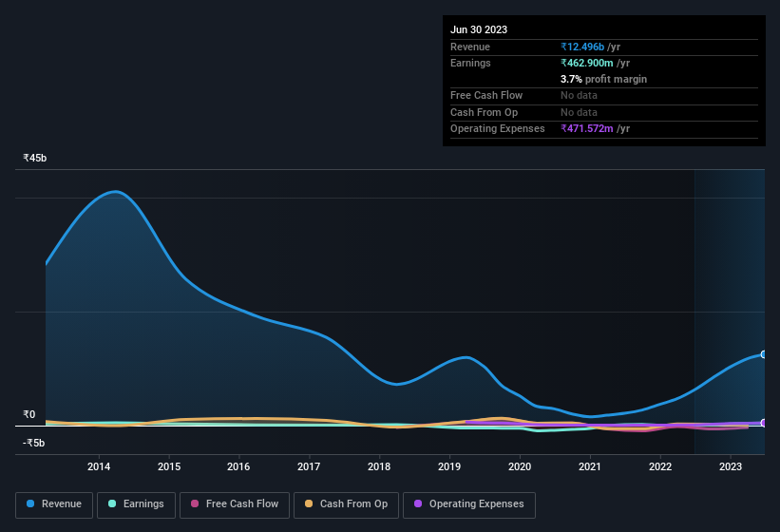Click the Free Cash Flow label in tooltip
780x532 pixels.
(x=486, y=95)
